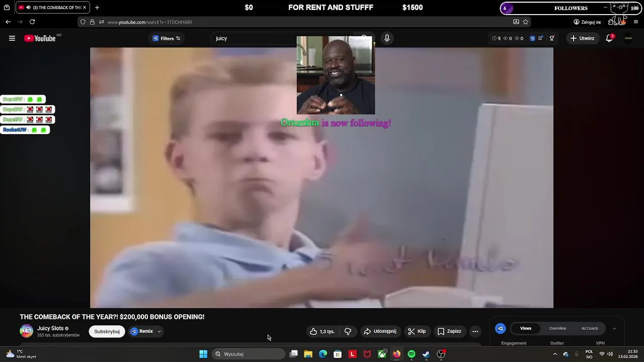
Task: Open Steam from the taskbar
Action: [x=426, y=354]
